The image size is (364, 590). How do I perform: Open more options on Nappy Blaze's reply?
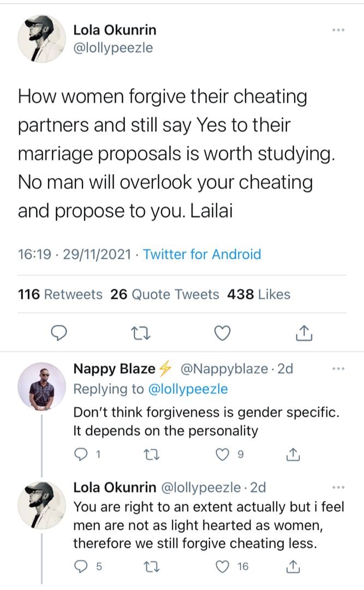(338, 369)
